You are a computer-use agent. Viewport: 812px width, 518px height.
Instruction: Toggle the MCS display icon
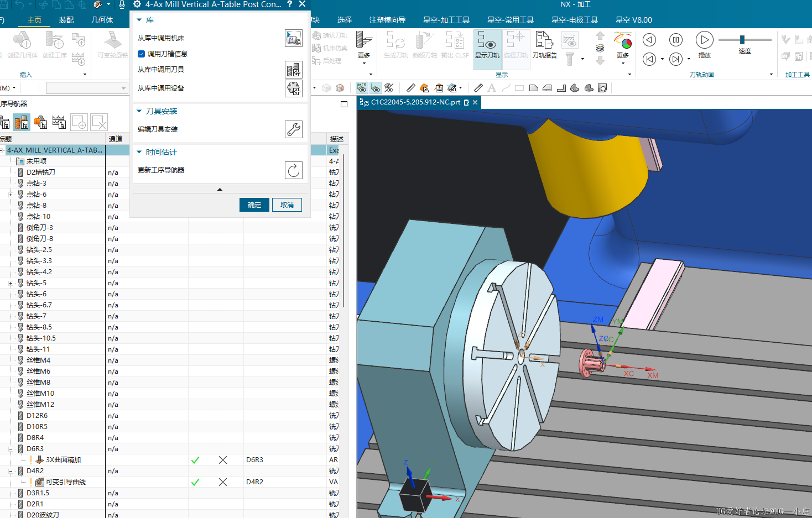pos(362,88)
